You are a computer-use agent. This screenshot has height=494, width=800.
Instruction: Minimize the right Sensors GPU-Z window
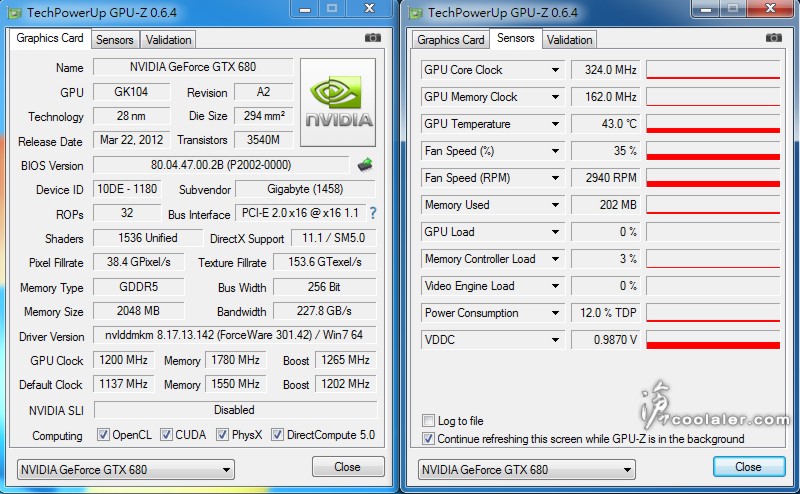point(706,9)
